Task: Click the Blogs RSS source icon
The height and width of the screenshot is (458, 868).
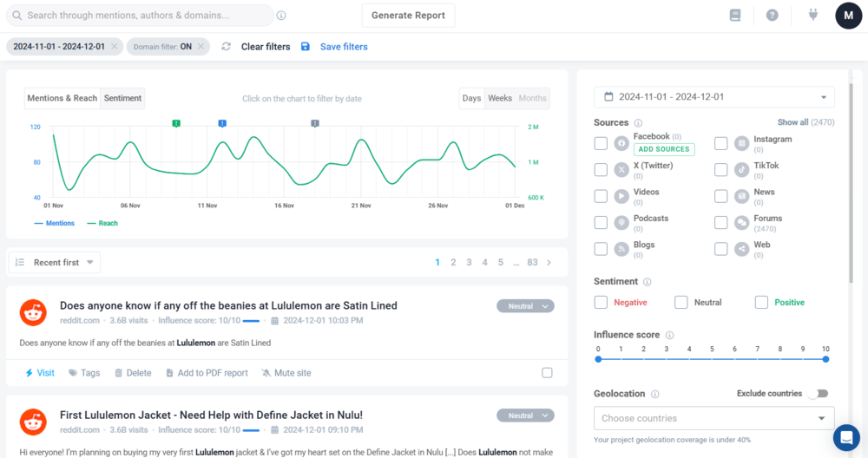Action: (x=621, y=249)
